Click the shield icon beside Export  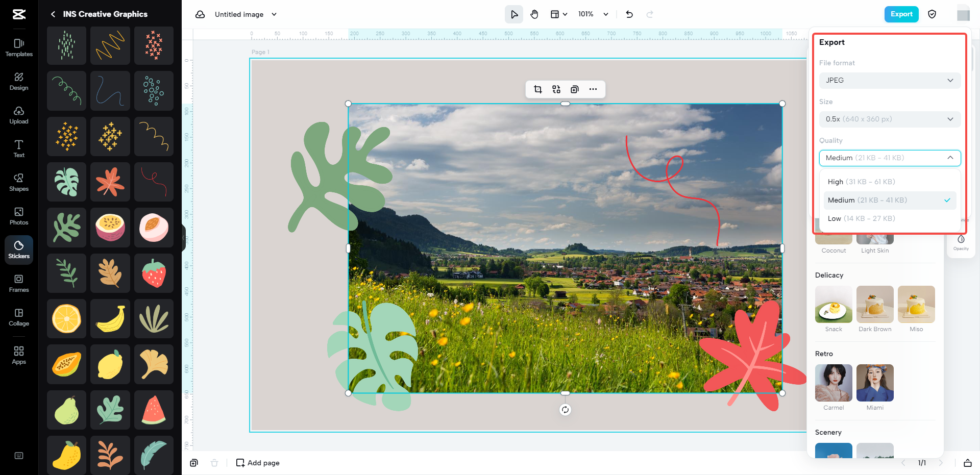pos(932,14)
